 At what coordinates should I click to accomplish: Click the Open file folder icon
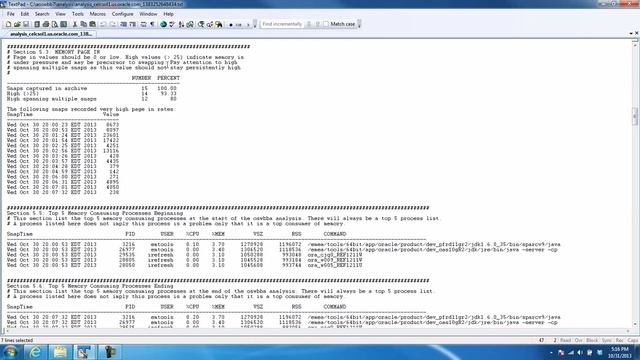click(x=17, y=24)
